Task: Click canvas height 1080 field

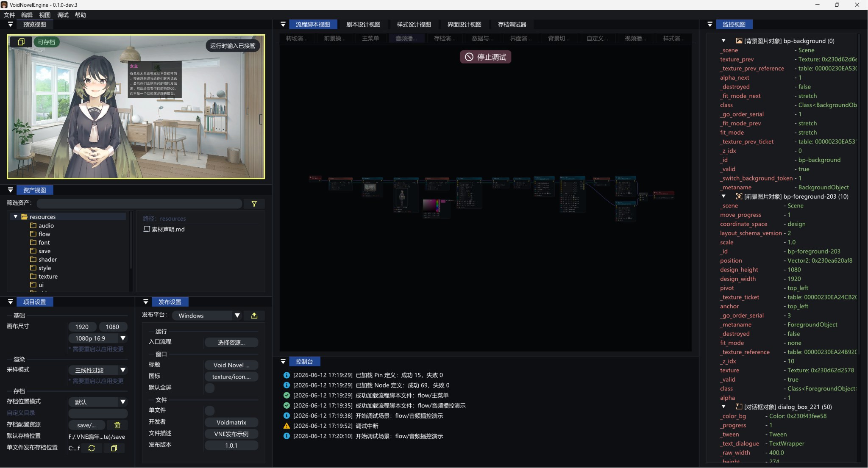Action: click(112, 327)
